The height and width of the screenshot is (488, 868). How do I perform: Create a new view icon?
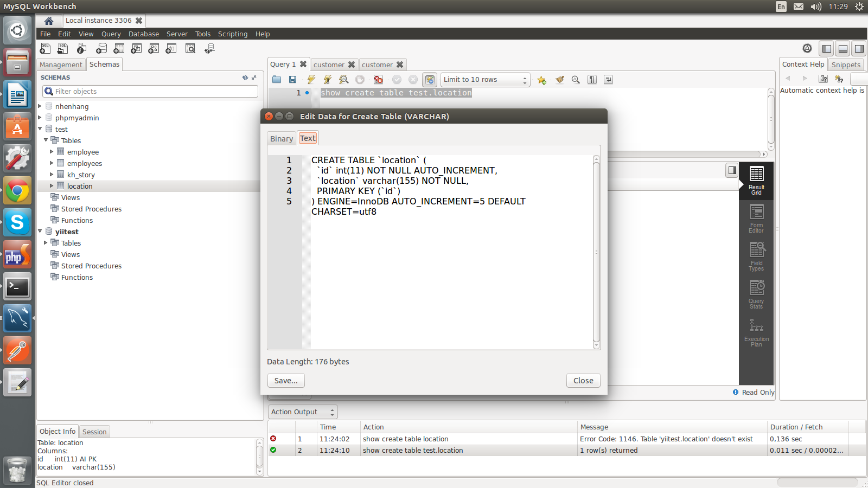click(136, 49)
